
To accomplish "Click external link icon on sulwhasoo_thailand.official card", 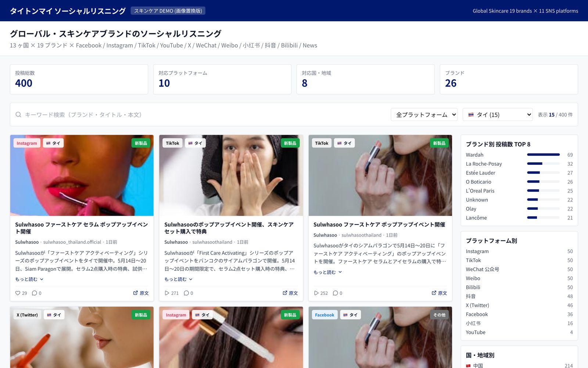I will click(136, 293).
